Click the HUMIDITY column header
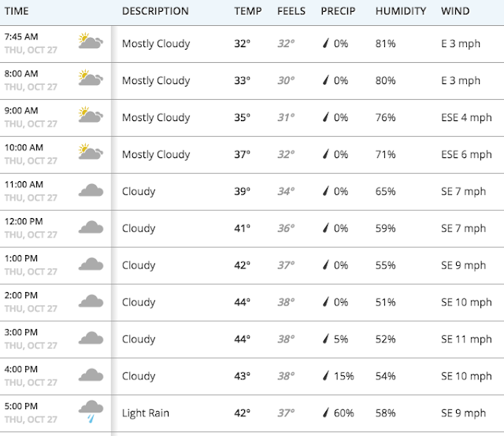 click(400, 11)
